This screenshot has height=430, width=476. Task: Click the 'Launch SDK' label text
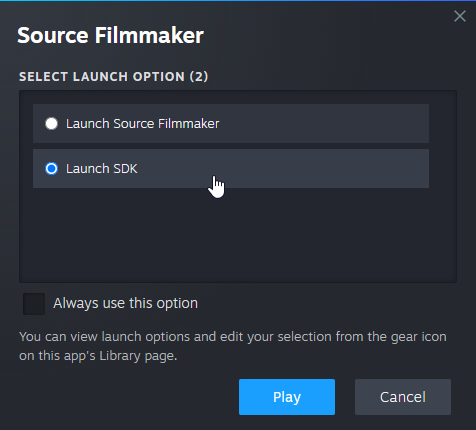[x=102, y=169]
